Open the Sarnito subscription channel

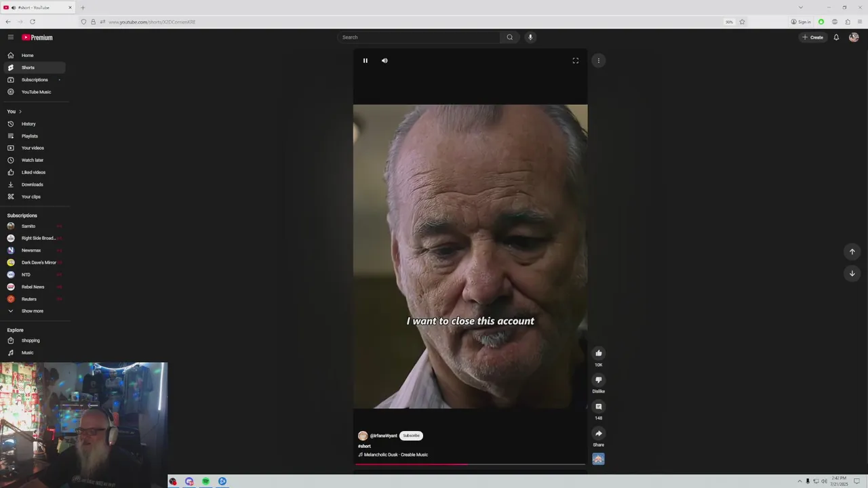[34, 226]
